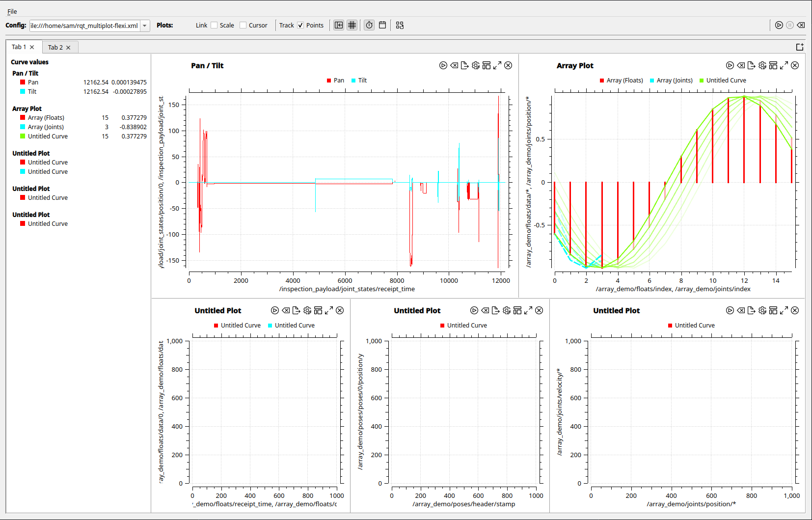This screenshot has width=812, height=520.
Task: Add a new tab with corner icon
Action: (800, 47)
